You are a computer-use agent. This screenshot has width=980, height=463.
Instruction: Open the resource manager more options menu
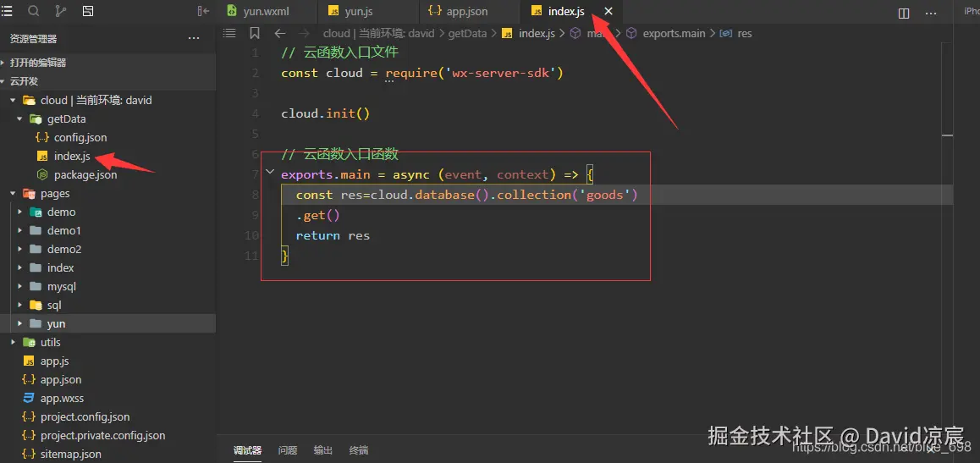[x=194, y=39]
